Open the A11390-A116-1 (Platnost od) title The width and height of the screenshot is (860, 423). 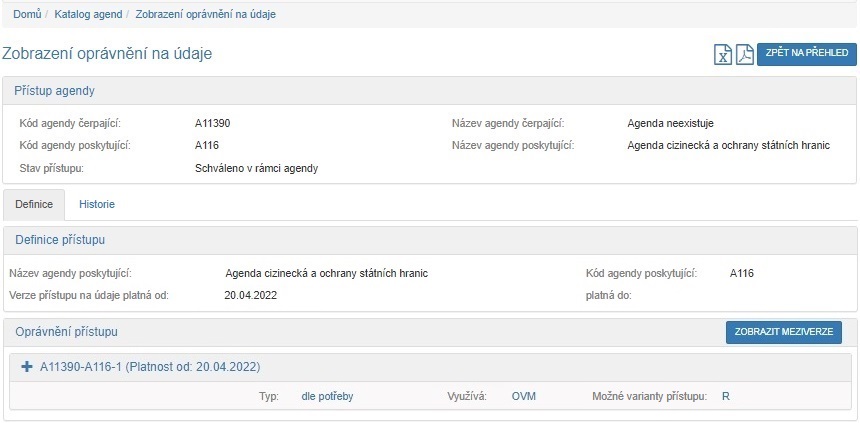(150, 367)
